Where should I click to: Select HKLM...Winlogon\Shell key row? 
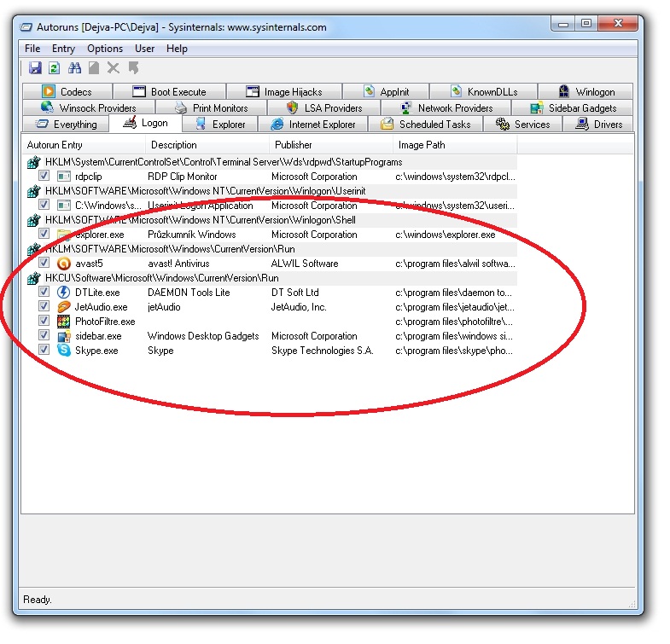coord(271,220)
